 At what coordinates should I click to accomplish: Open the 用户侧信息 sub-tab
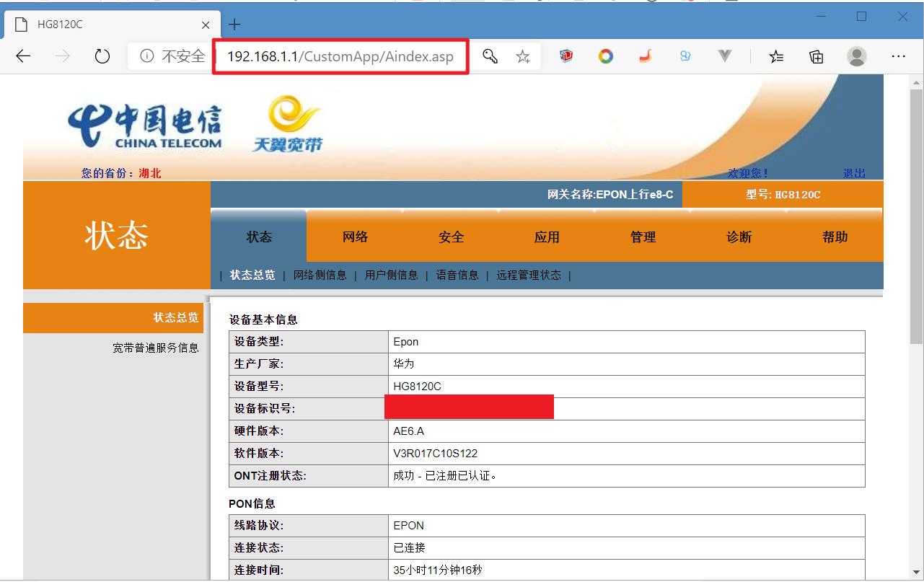coord(392,275)
